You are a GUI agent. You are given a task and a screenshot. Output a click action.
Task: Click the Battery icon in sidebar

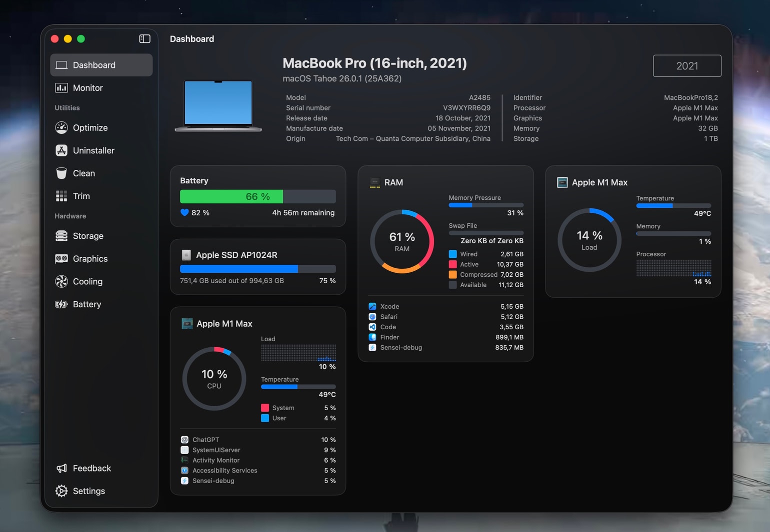pyautogui.click(x=61, y=304)
